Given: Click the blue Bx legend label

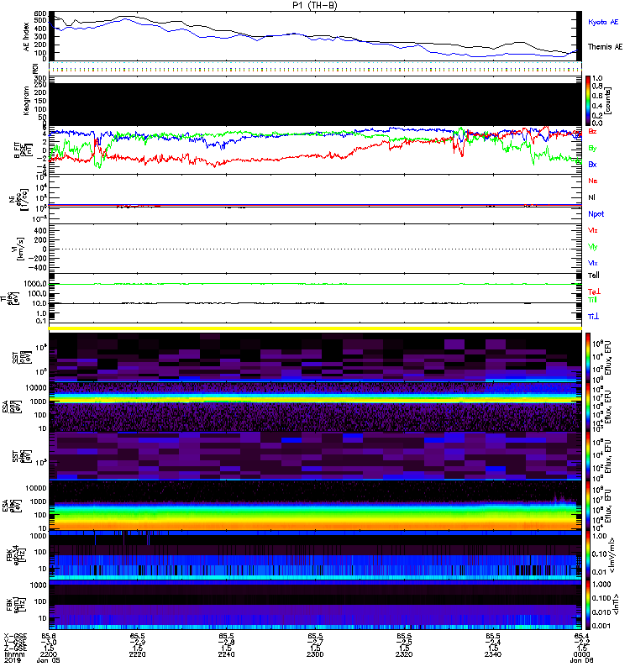Looking at the screenshot, I should 592,164.
